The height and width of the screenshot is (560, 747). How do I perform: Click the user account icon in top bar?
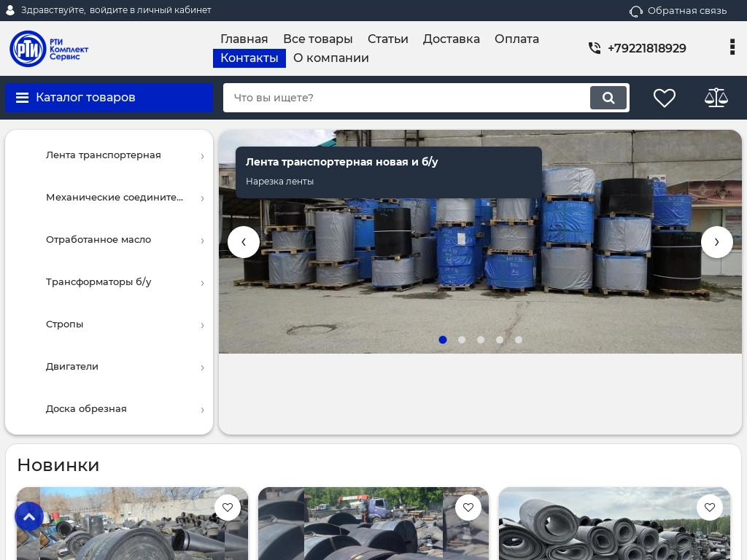pos(10,10)
